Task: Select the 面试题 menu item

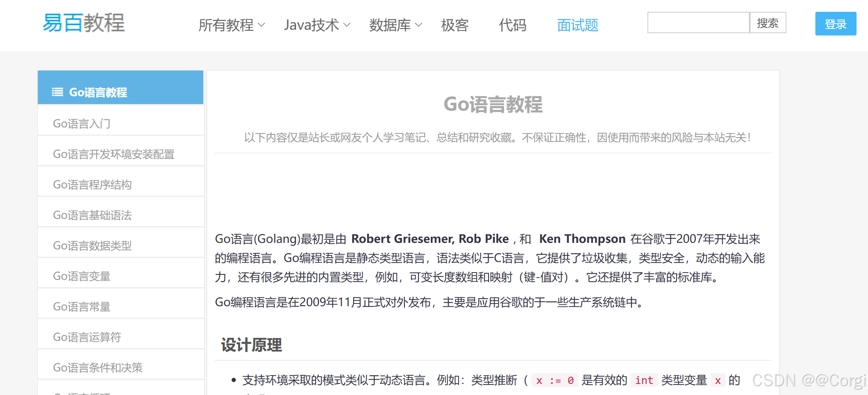Action: (577, 25)
